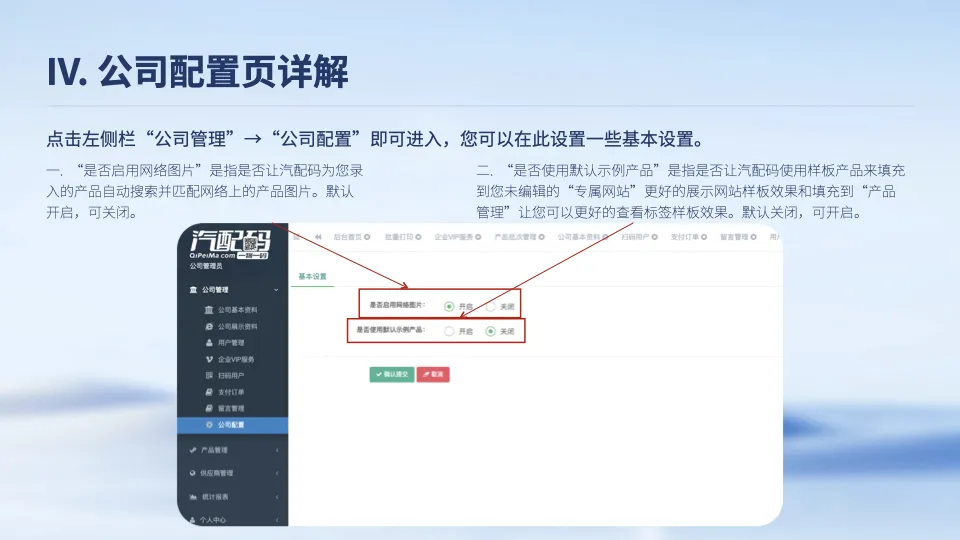Image resolution: width=960 pixels, height=540 pixels.
Task: Click the building icon beside 公司基本资料
Action: [x=209, y=310]
